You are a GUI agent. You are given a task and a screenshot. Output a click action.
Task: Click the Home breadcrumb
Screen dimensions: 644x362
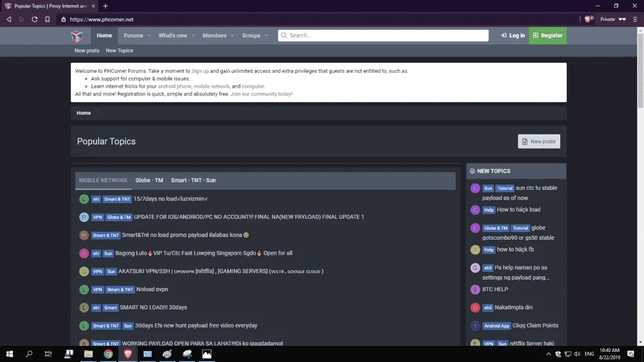84,113
